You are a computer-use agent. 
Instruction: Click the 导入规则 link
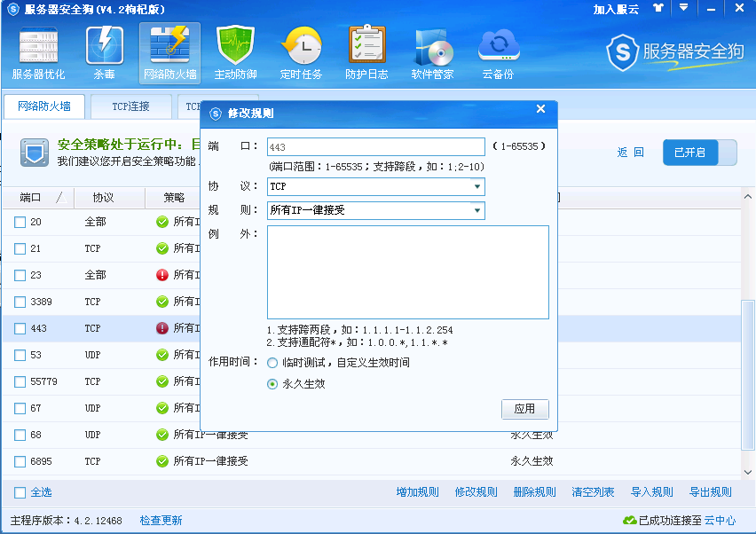[652, 492]
